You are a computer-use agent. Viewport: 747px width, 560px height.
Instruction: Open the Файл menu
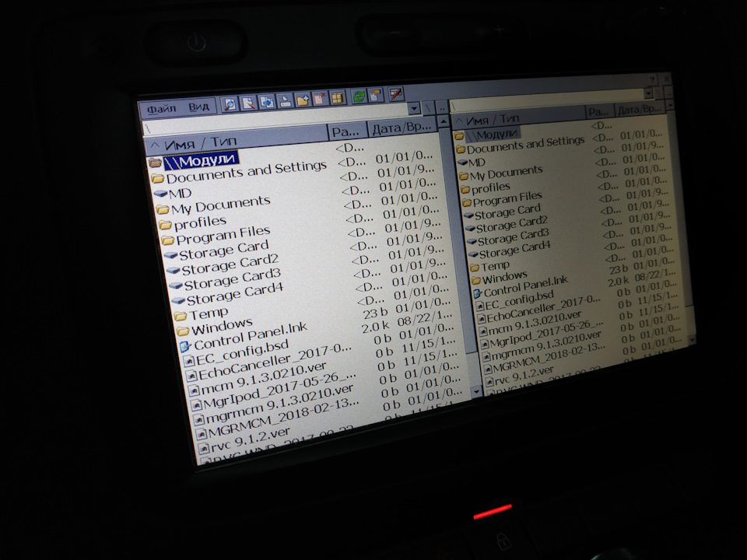pyautogui.click(x=161, y=110)
